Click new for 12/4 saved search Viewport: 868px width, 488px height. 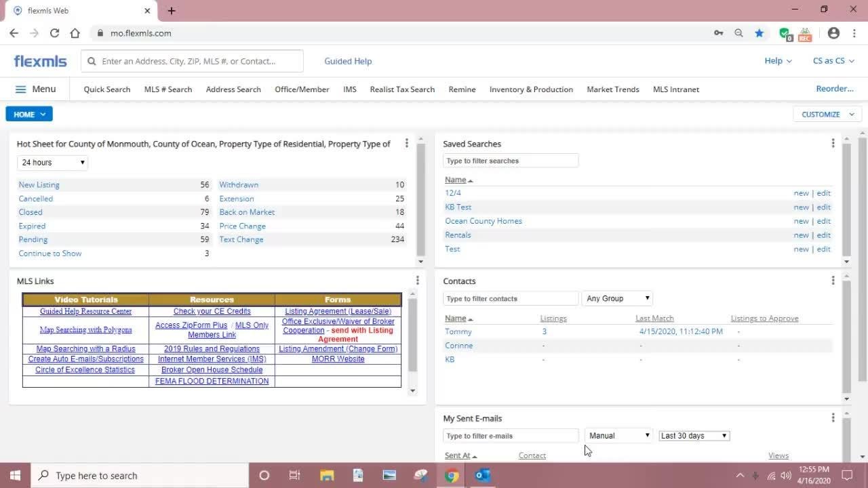(x=801, y=193)
